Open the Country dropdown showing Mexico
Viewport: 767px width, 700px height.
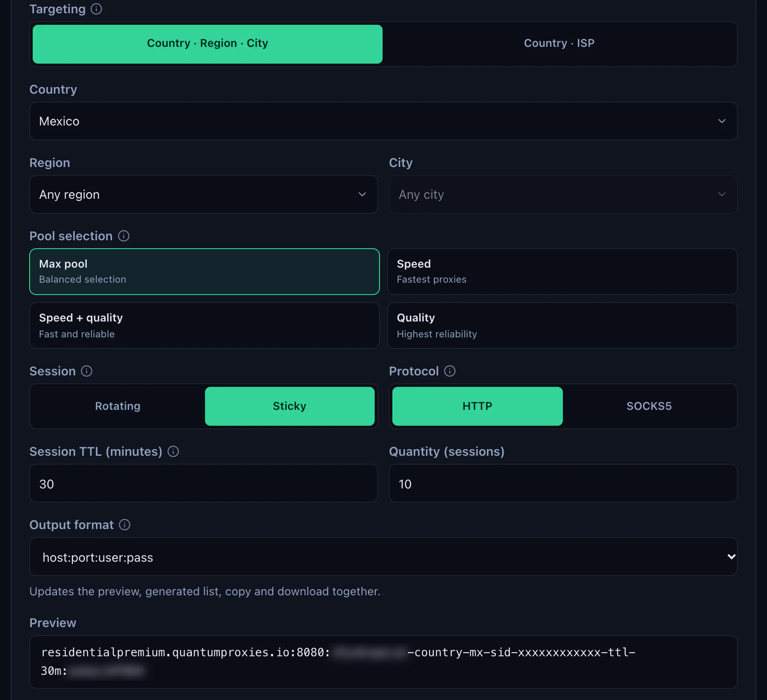point(383,121)
